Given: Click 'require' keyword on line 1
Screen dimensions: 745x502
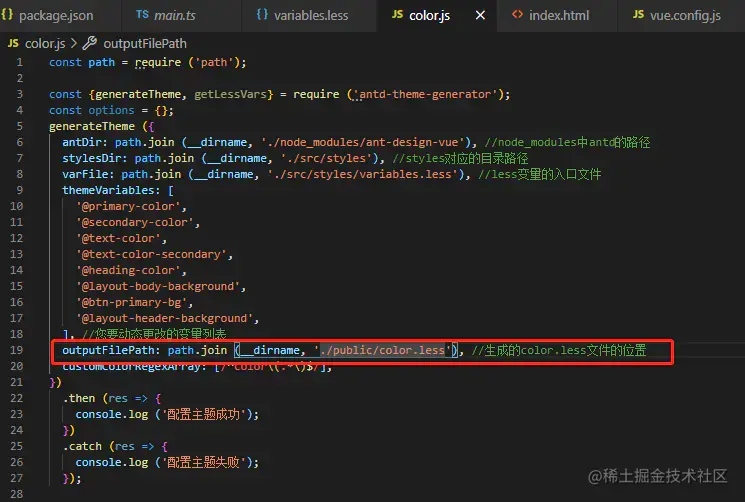Looking at the screenshot, I should [x=158, y=62].
